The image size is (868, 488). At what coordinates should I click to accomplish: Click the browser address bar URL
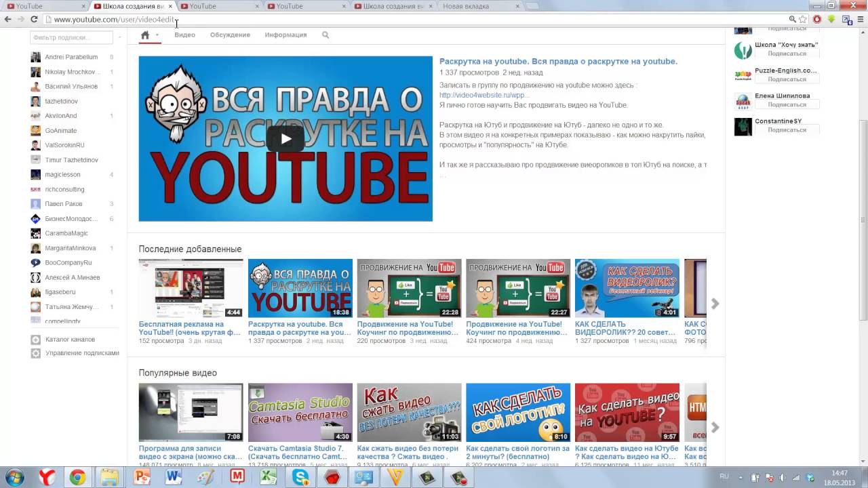(x=114, y=20)
